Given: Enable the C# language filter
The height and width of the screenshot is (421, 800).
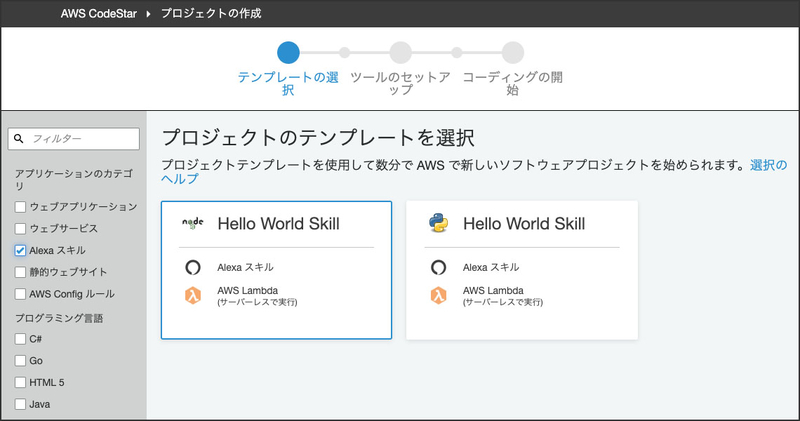Looking at the screenshot, I should click(x=20, y=339).
